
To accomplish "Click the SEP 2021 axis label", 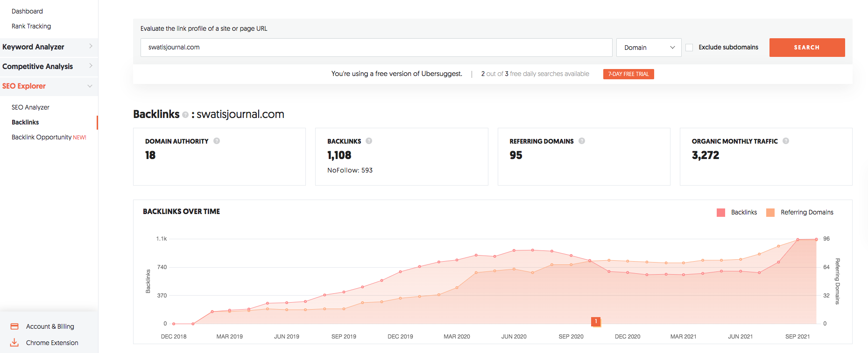I will [x=797, y=337].
